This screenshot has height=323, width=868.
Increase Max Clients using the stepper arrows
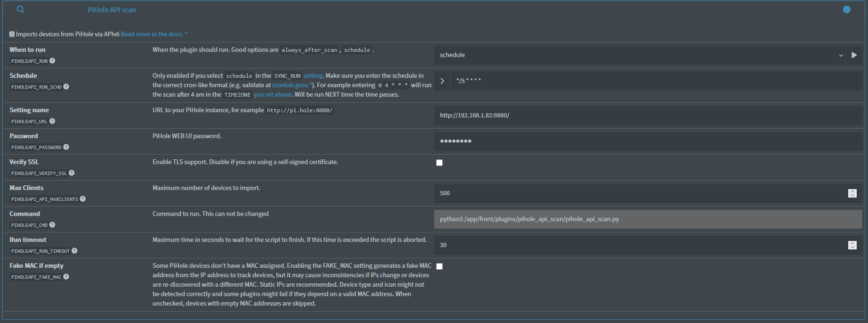[x=852, y=191]
